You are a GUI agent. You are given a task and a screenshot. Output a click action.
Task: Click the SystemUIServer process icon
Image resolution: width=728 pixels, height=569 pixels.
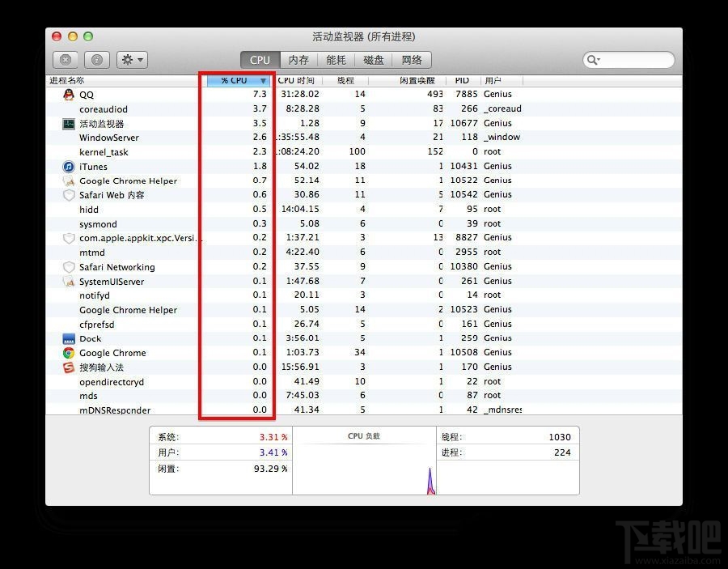[69, 282]
